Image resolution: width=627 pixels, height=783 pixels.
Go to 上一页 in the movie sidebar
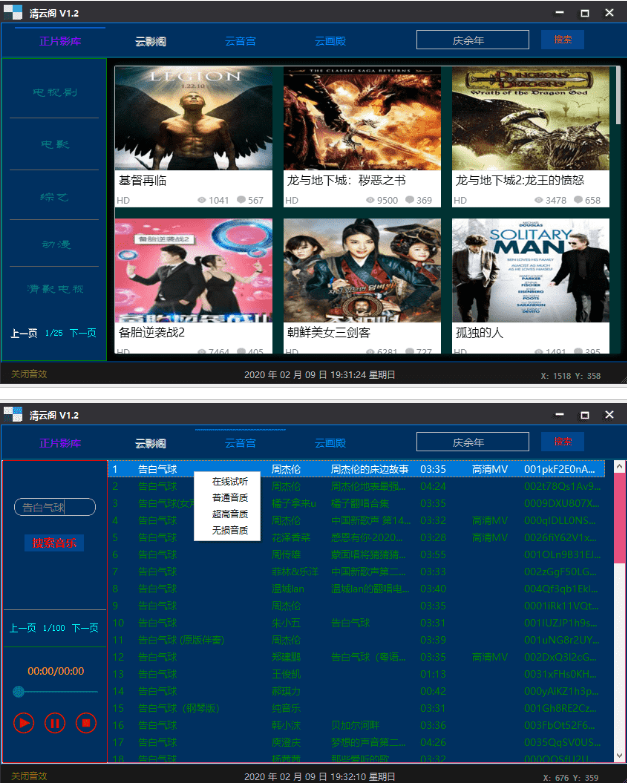(x=24, y=333)
